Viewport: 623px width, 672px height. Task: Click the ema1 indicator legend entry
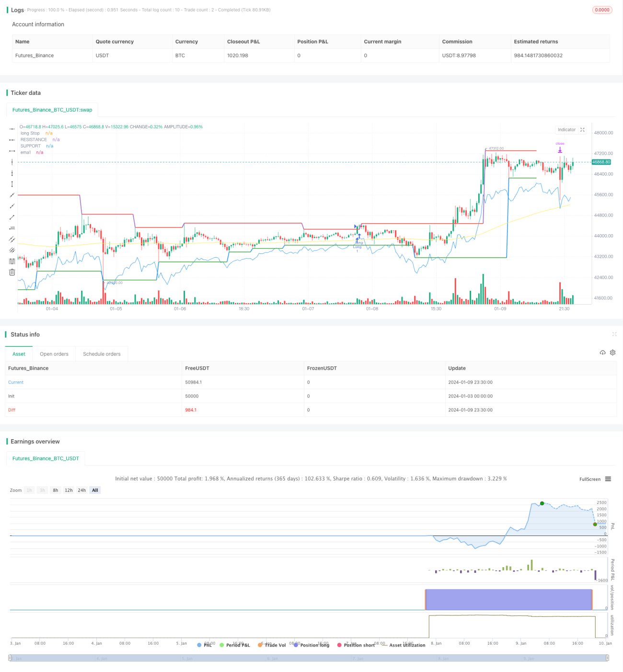tap(32, 152)
